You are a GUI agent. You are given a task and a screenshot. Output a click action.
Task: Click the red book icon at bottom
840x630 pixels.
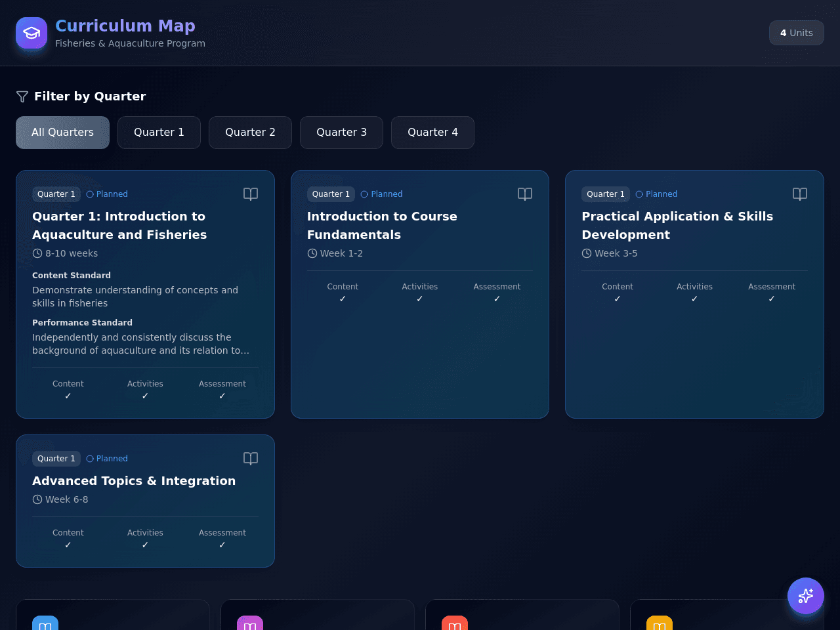coord(455,623)
